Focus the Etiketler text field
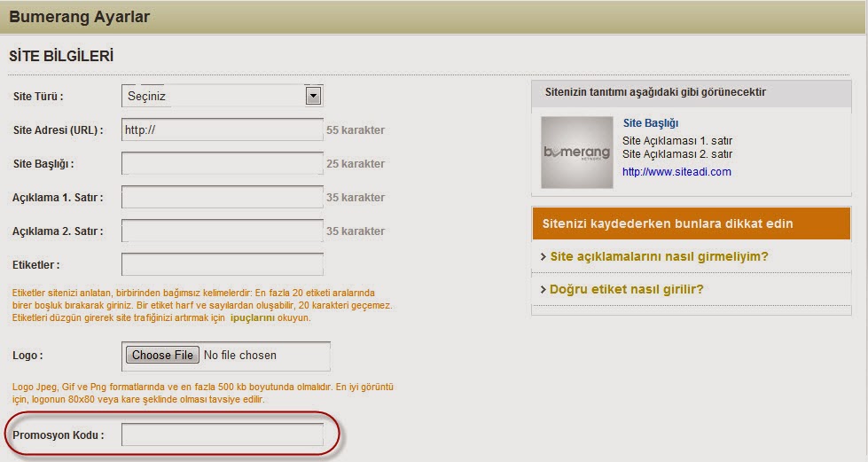 click(x=222, y=264)
